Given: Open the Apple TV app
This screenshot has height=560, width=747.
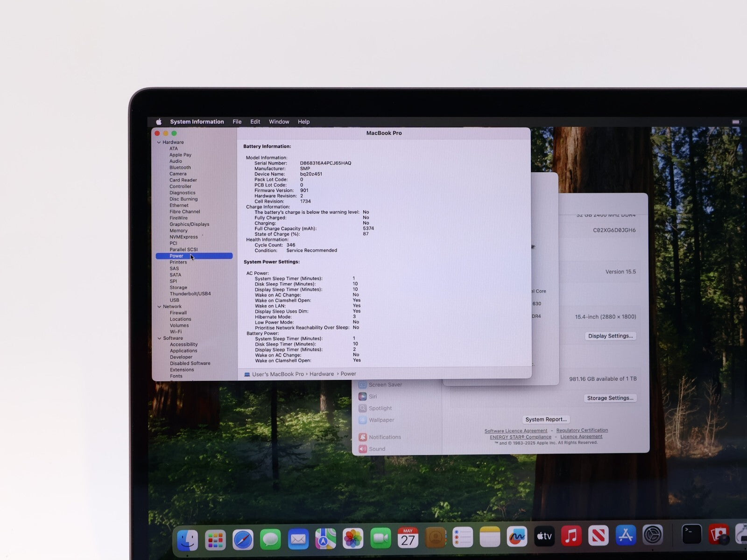Looking at the screenshot, I should pyautogui.click(x=544, y=536).
